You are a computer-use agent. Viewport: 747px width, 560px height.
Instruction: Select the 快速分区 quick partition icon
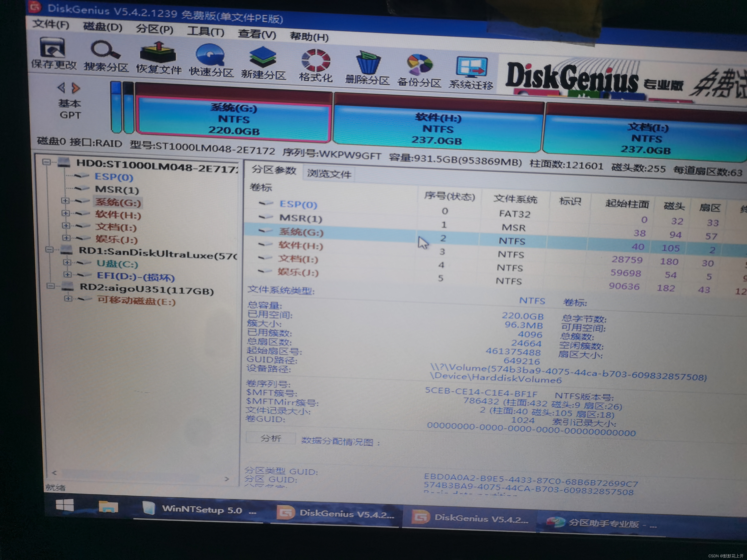pos(211,60)
